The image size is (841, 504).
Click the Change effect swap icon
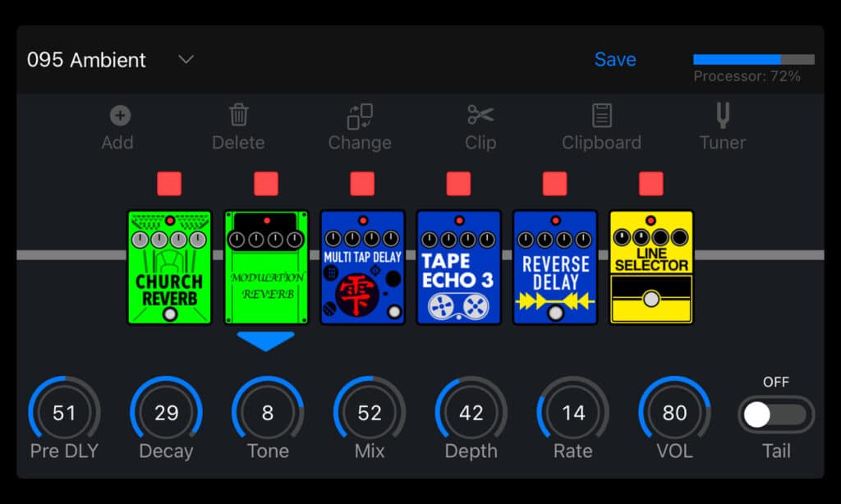[x=360, y=117]
